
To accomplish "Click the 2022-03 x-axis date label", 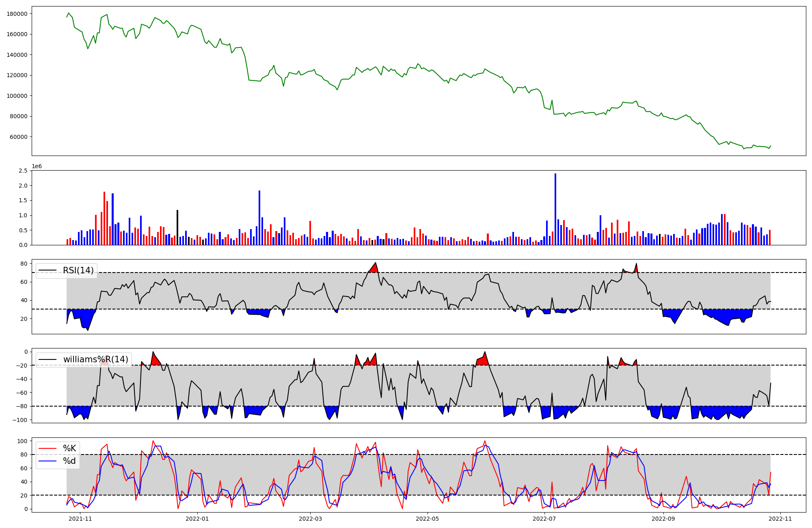I will click(x=310, y=518).
